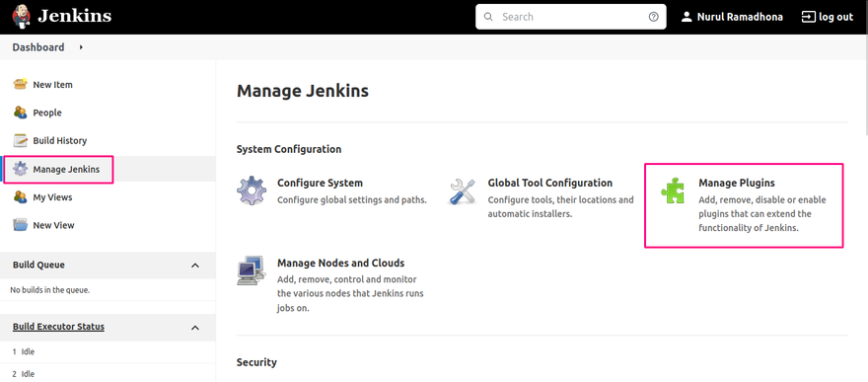Click the 'Security' section heading
The width and height of the screenshot is (868, 382).
pos(256,362)
